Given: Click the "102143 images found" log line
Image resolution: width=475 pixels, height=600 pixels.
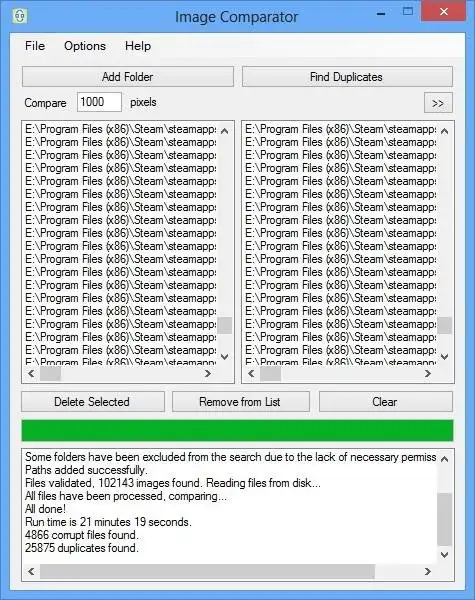Looking at the screenshot, I should [x=173, y=483].
